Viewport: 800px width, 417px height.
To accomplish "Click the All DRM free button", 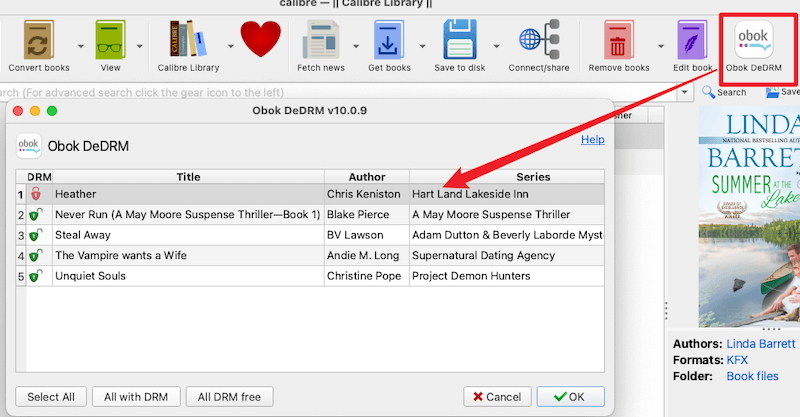I will 230,397.
